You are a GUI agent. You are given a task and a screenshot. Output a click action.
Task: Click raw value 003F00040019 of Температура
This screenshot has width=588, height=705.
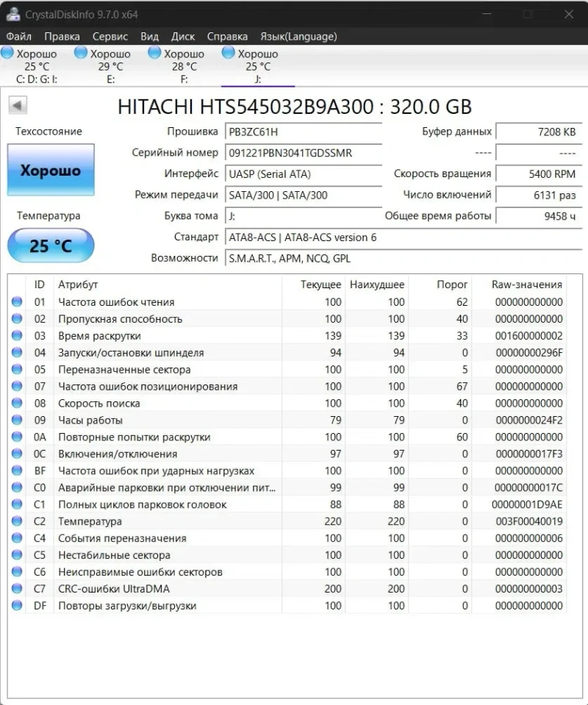[529, 521]
